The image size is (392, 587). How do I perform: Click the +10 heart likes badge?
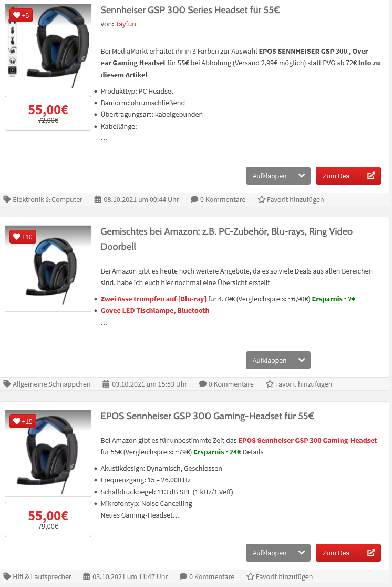(23, 237)
